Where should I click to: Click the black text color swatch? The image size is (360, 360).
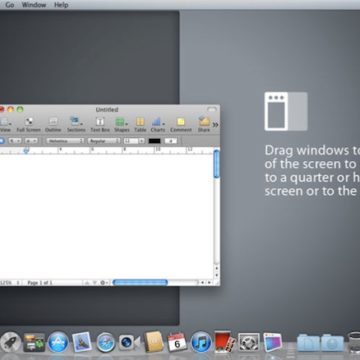[154, 141]
